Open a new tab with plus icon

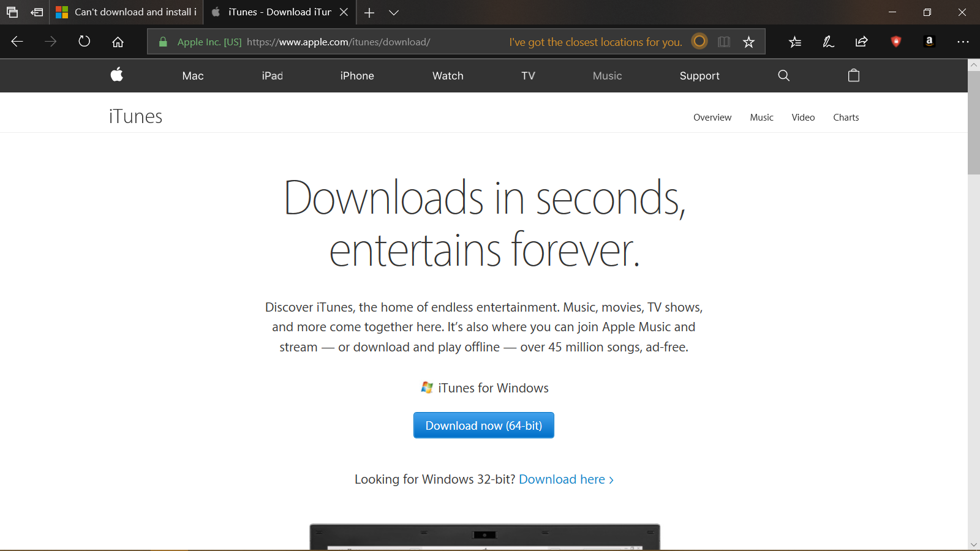pyautogui.click(x=369, y=12)
